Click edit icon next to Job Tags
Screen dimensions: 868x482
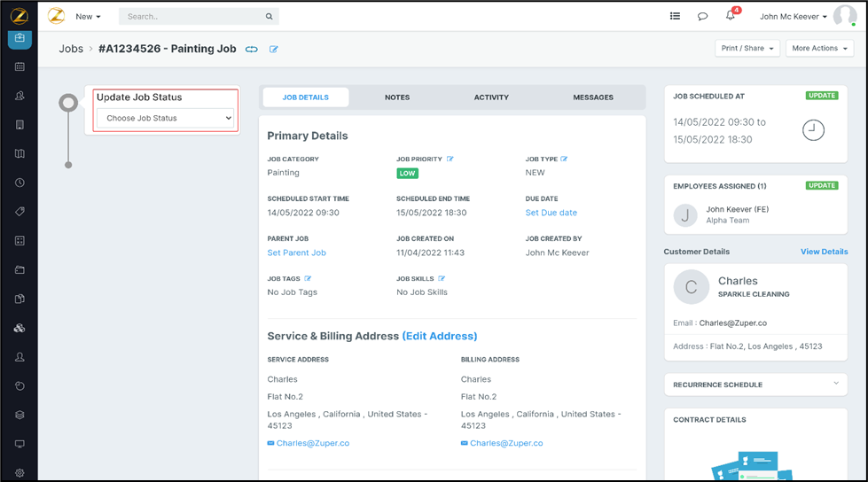click(x=309, y=279)
